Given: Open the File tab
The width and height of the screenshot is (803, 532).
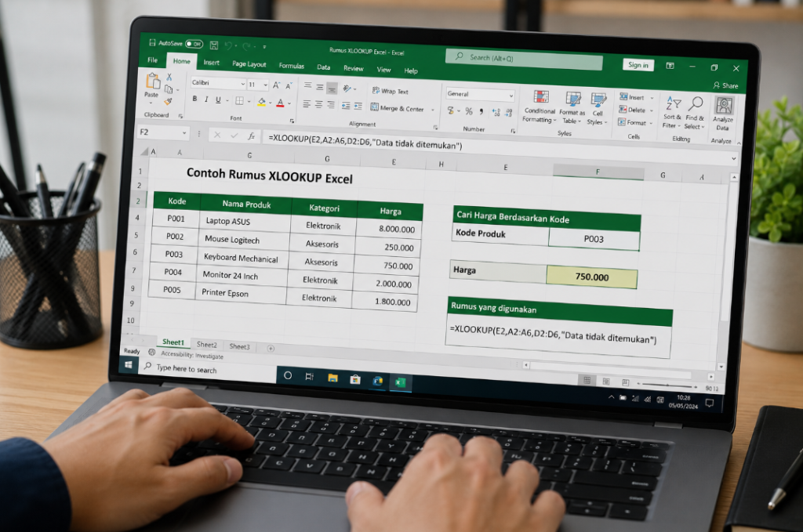Looking at the screenshot, I should [153, 60].
